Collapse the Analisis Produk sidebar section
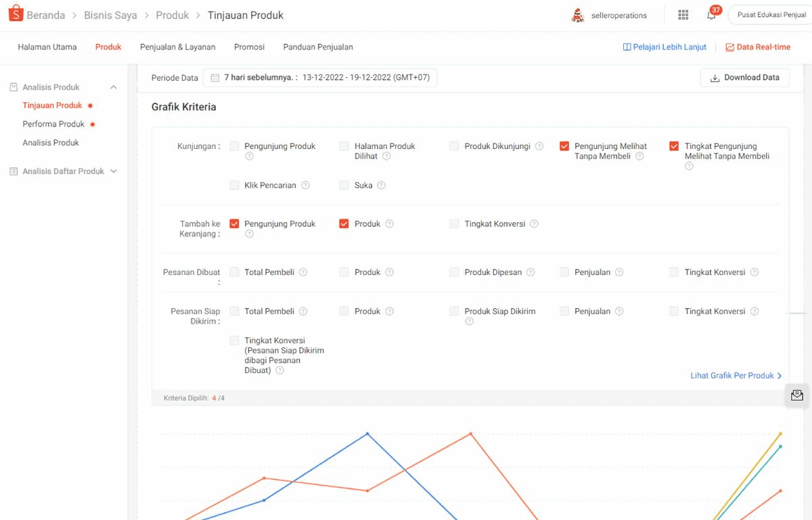The image size is (812, 520). 114,87
